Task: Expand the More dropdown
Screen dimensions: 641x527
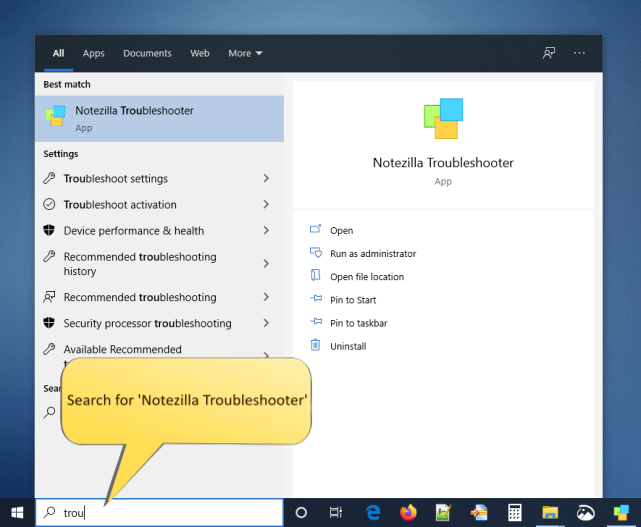Action: 245,53
